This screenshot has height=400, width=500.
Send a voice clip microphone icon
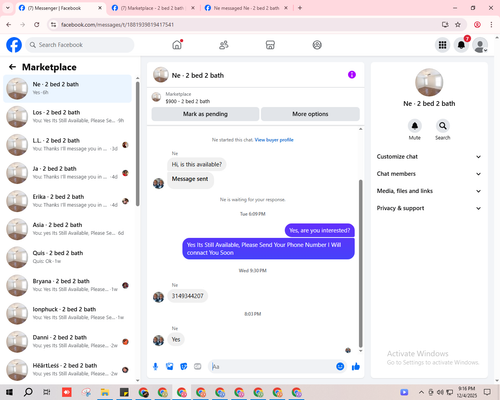pos(155,367)
